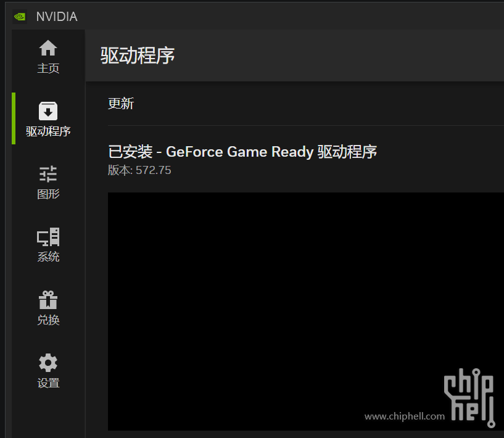504x438 pixels.
Task: Go to the 系统 system section
Action: 48,245
